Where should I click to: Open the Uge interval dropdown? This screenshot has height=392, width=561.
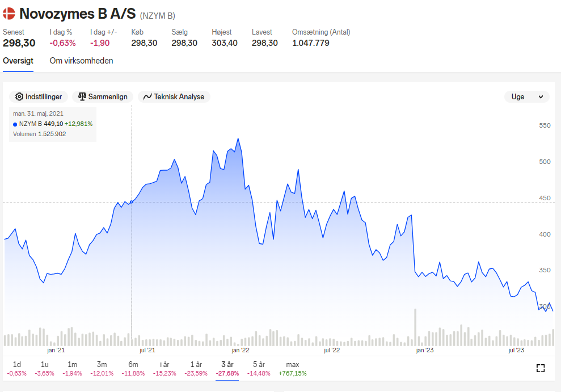point(526,96)
